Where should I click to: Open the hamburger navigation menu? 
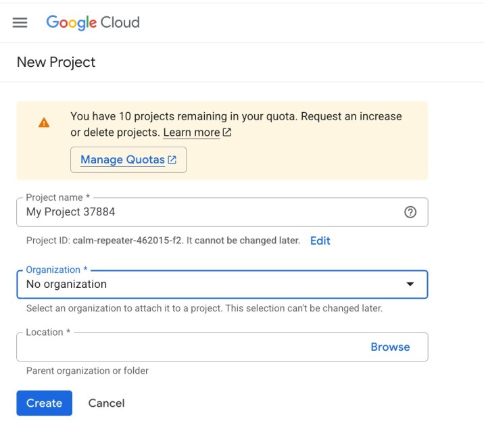pos(20,22)
